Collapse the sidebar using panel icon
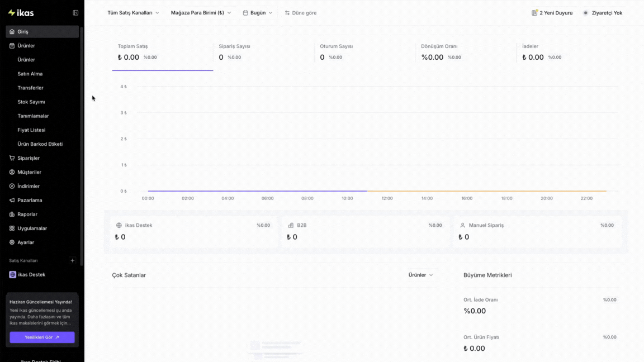Viewport: 644px width, 362px height. tap(75, 13)
